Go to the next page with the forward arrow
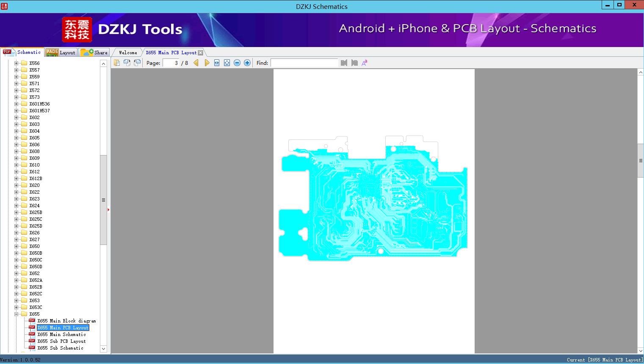Viewport: 644px width, 364px height. tap(207, 62)
